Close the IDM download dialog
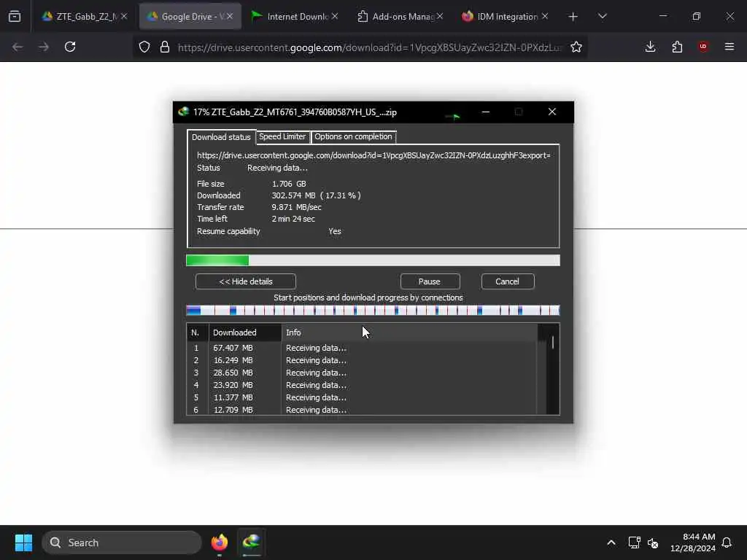Screen dimensions: 747x560 click(552, 112)
